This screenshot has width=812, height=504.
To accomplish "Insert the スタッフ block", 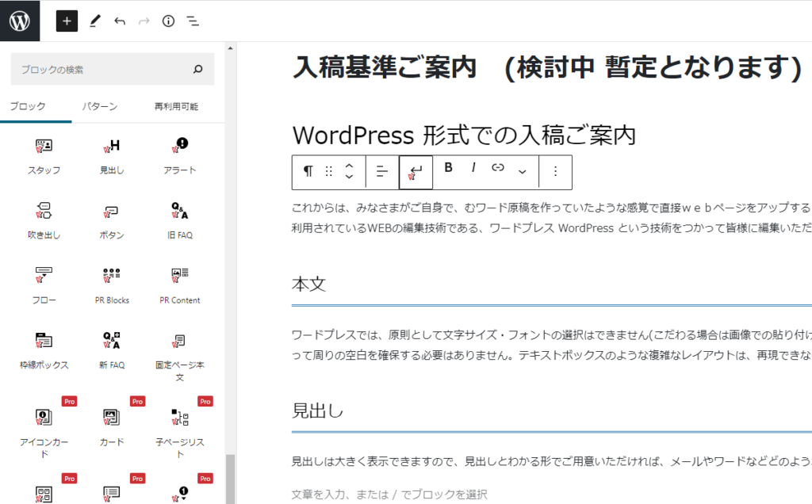I will coord(44,155).
